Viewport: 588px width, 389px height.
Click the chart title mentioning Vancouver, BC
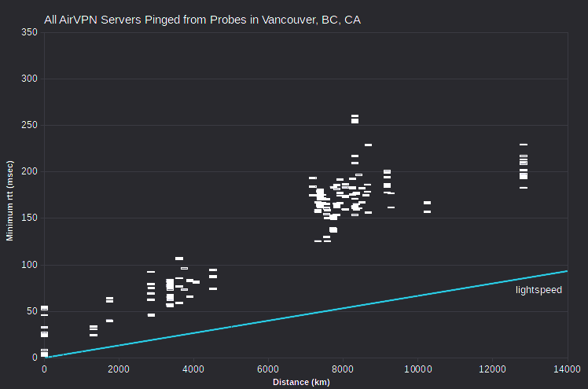202,20
